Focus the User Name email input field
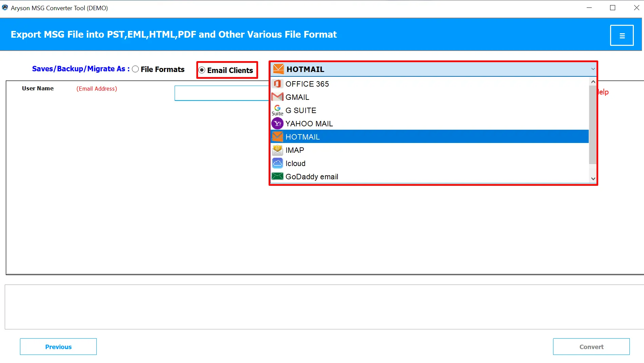The image size is (644, 363). 222,93
